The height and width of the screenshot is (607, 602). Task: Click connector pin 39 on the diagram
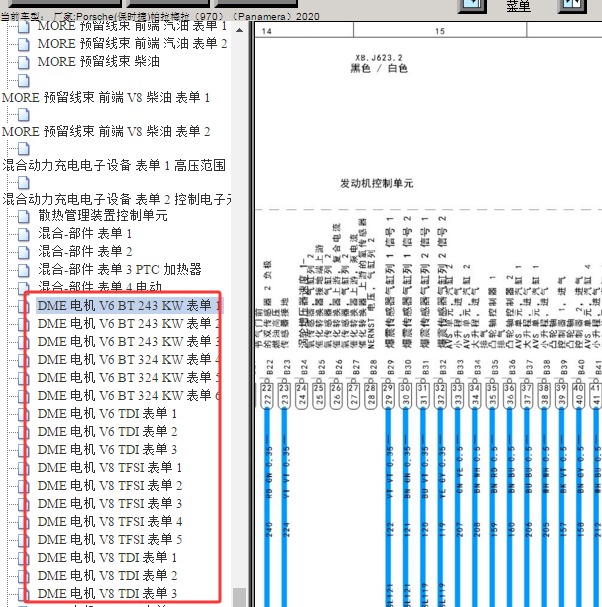coord(561,395)
